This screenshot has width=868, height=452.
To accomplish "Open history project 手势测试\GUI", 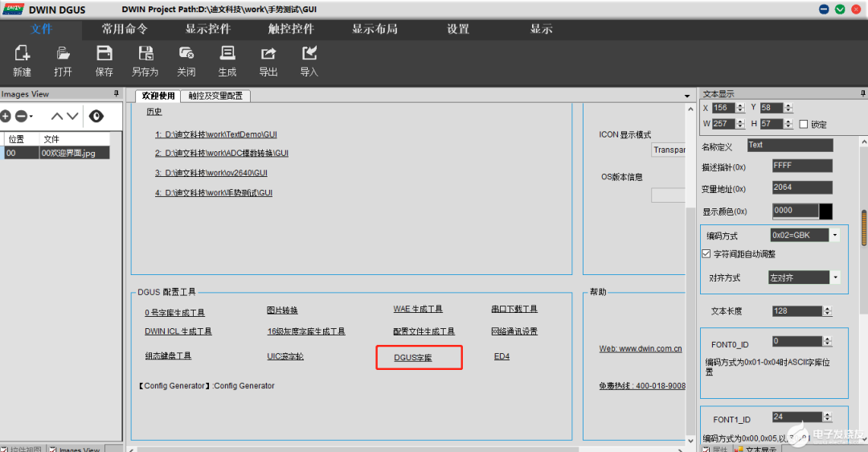I will coord(214,193).
